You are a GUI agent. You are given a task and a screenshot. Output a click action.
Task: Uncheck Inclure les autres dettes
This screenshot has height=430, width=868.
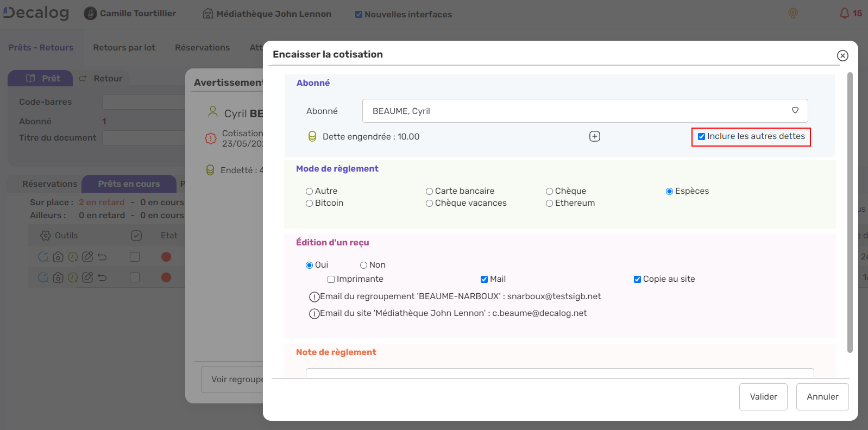pyautogui.click(x=702, y=137)
